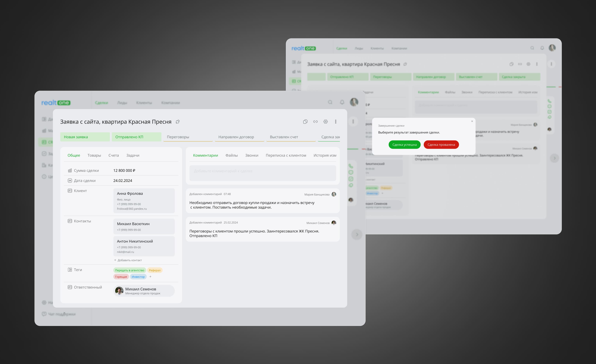Click plus icon to add tag
This screenshot has width=596, height=364.
click(x=150, y=276)
